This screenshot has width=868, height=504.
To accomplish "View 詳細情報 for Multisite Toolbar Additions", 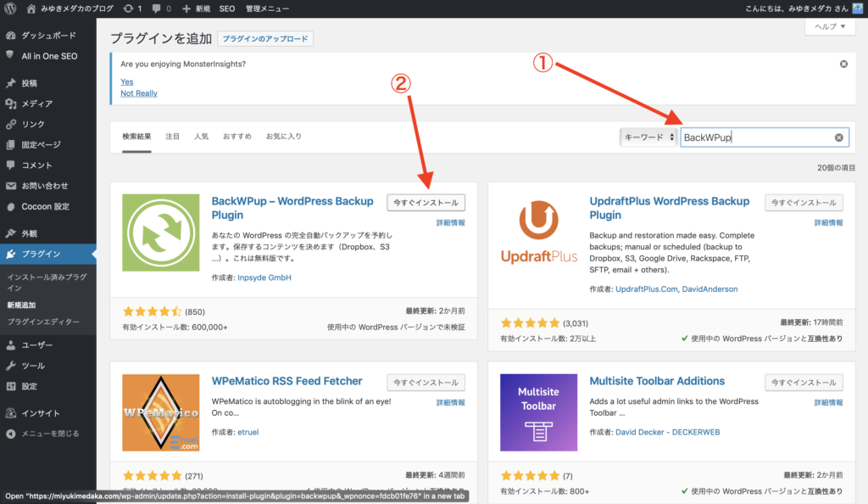I will [x=829, y=403].
